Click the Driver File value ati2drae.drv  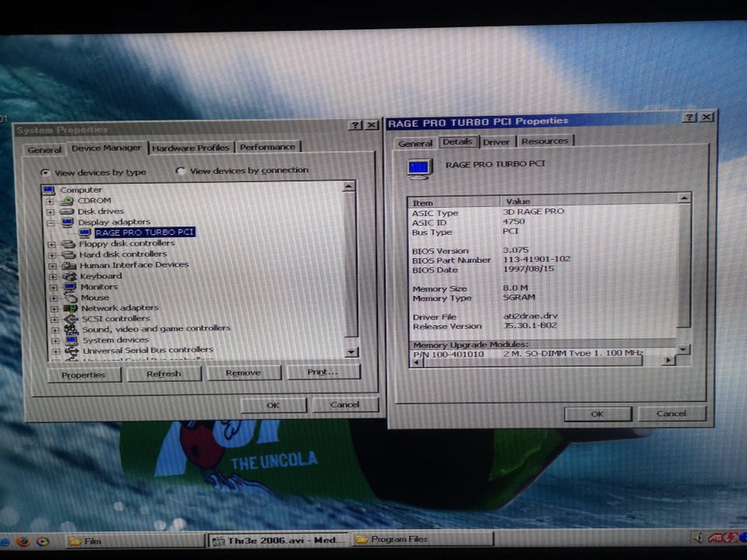point(530,316)
